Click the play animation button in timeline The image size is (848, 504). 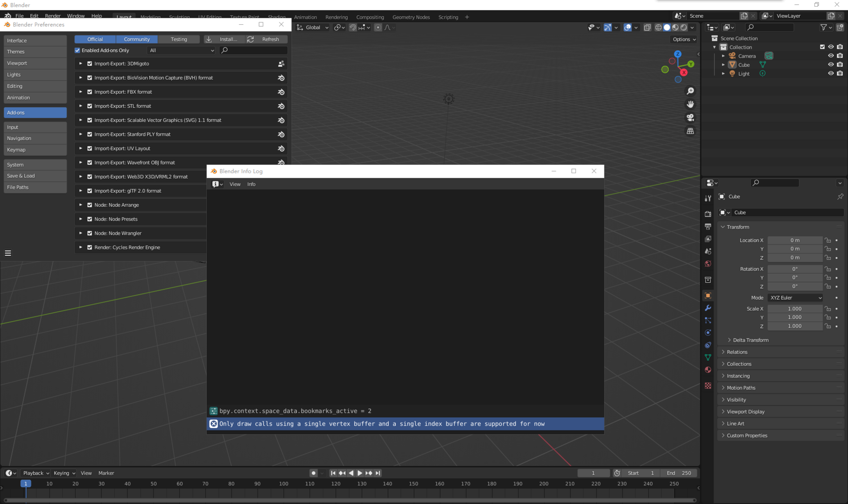click(x=360, y=473)
